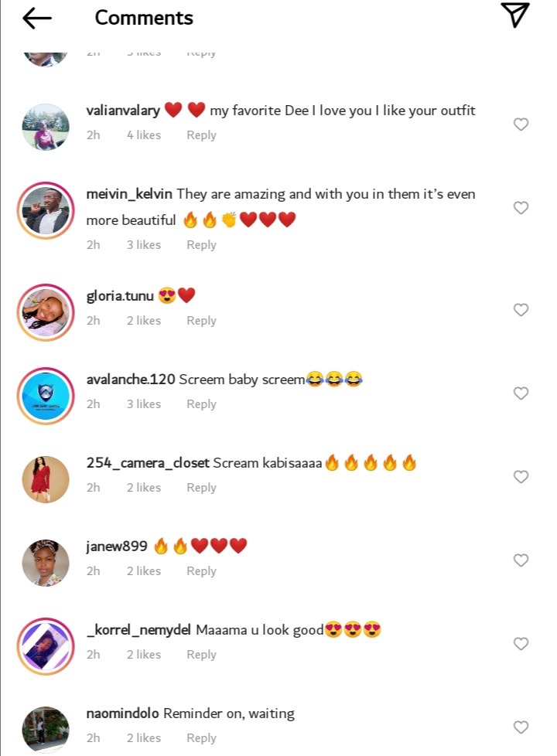This screenshot has height=756, width=557.
Task: Tap heart next to avalanche.120's comment
Action: point(521,393)
